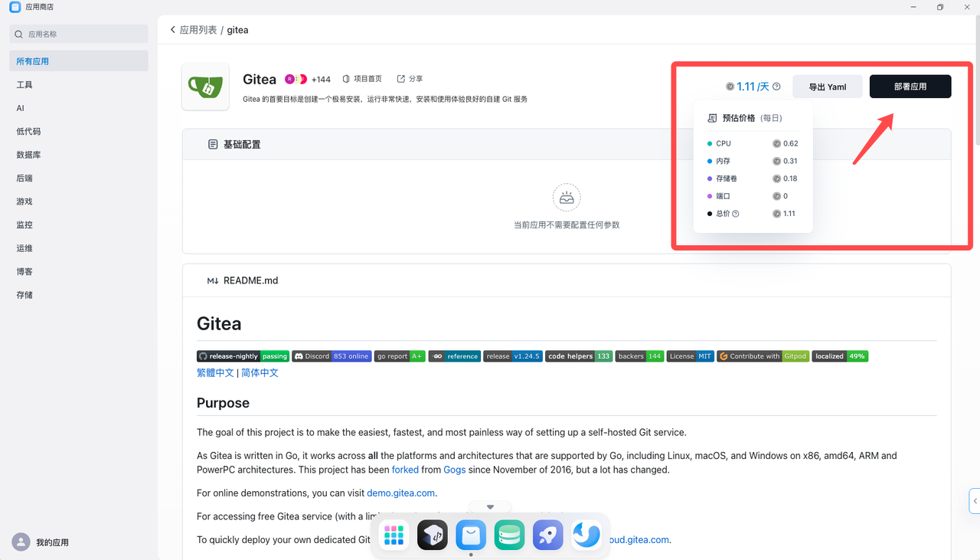
Task: Focus the 应用名称 search field
Action: pyautogui.click(x=79, y=34)
